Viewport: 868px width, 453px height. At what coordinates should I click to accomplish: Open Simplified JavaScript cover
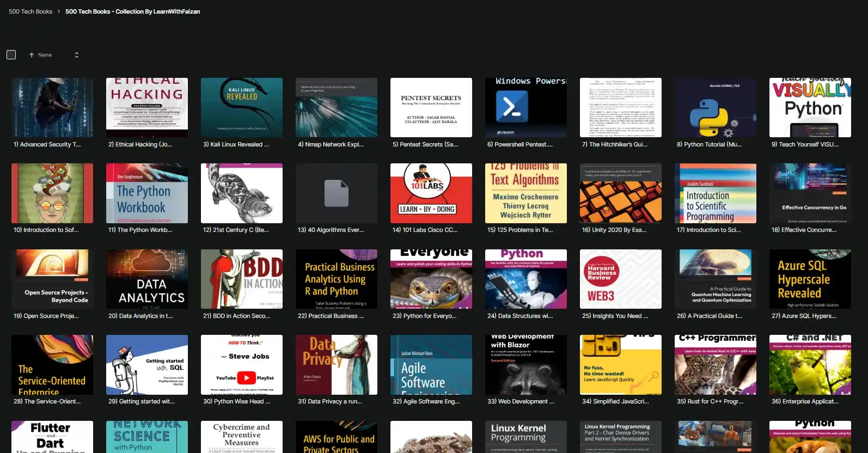(x=621, y=365)
